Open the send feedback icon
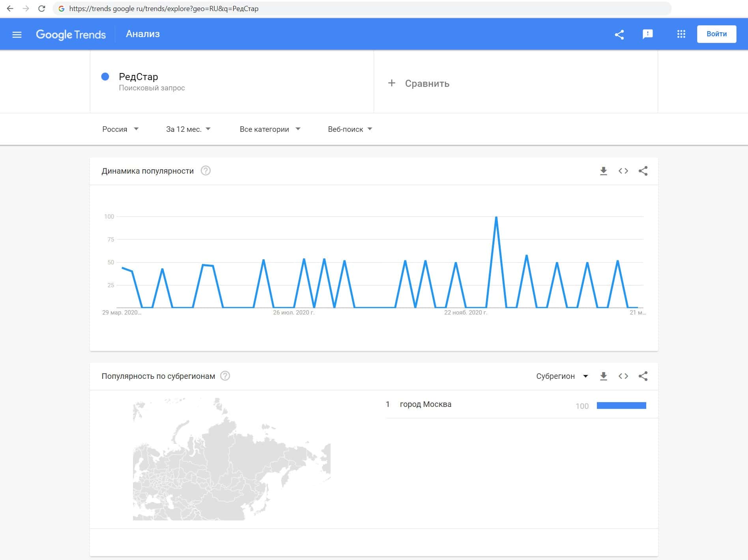The width and height of the screenshot is (748, 560). point(647,34)
